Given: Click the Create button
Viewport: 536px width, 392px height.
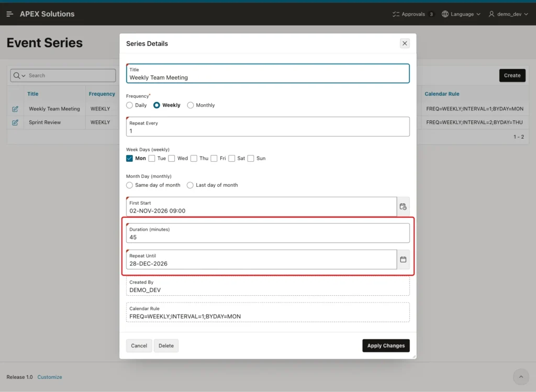Looking at the screenshot, I should (512, 75).
